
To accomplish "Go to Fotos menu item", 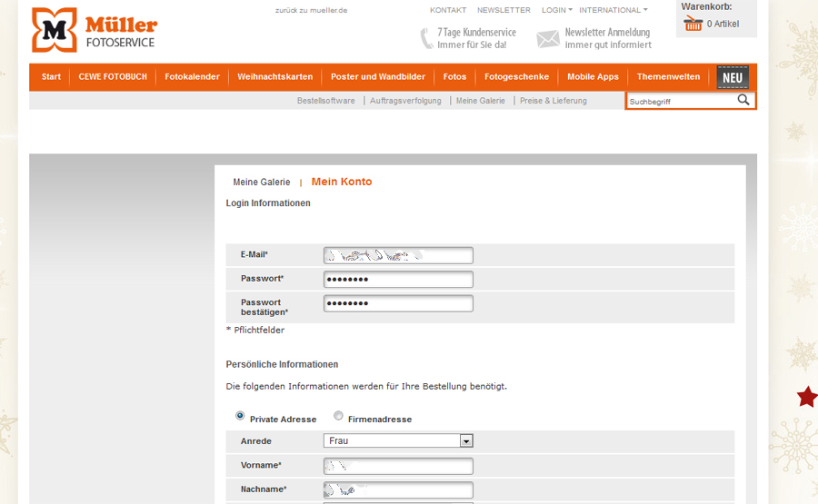I will (x=454, y=76).
